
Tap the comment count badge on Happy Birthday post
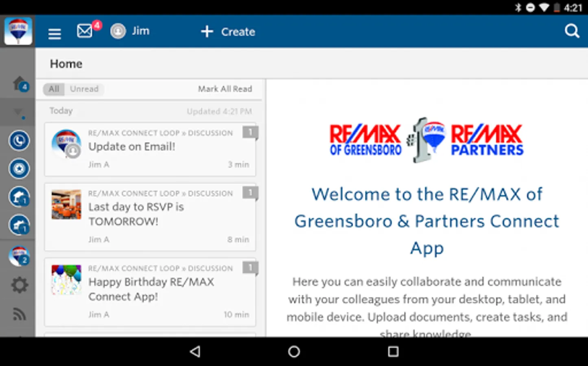[x=250, y=268]
